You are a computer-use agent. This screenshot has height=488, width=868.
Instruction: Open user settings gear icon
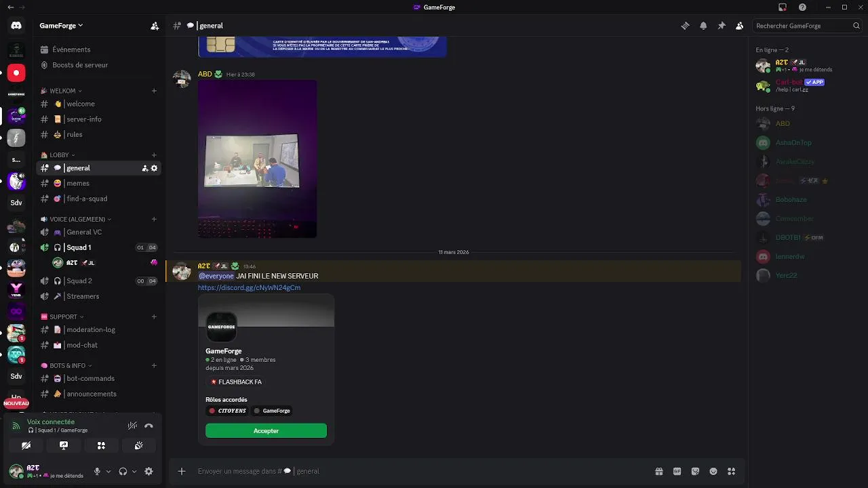[x=149, y=471]
